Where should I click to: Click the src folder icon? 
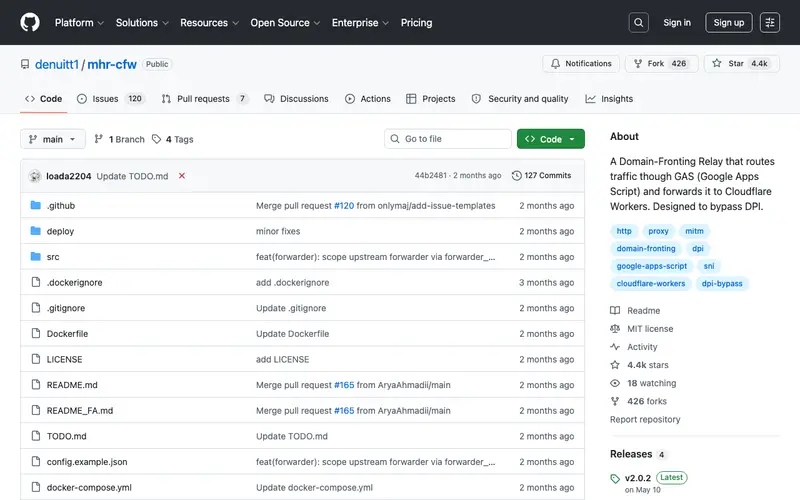(36, 256)
